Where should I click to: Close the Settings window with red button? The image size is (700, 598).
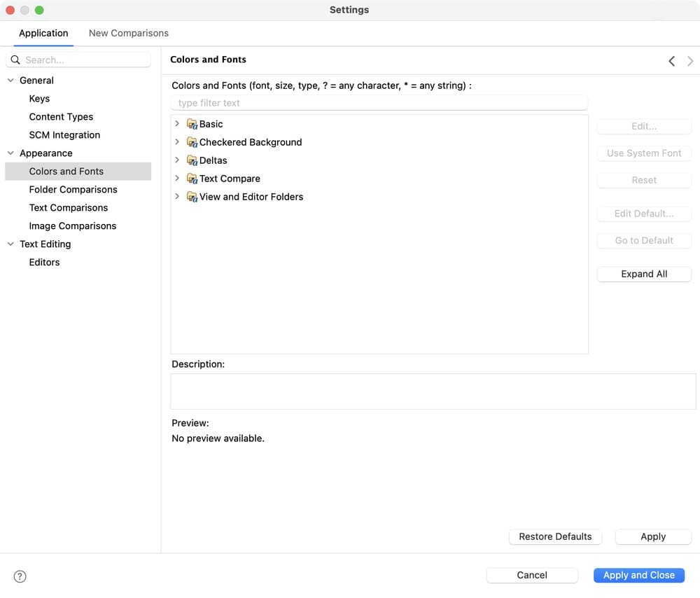[10, 10]
